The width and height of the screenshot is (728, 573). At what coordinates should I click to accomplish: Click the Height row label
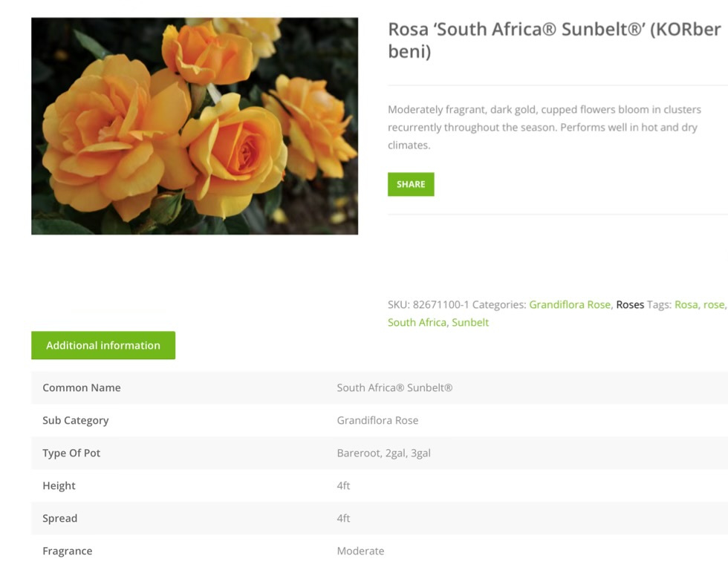[x=59, y=486]
